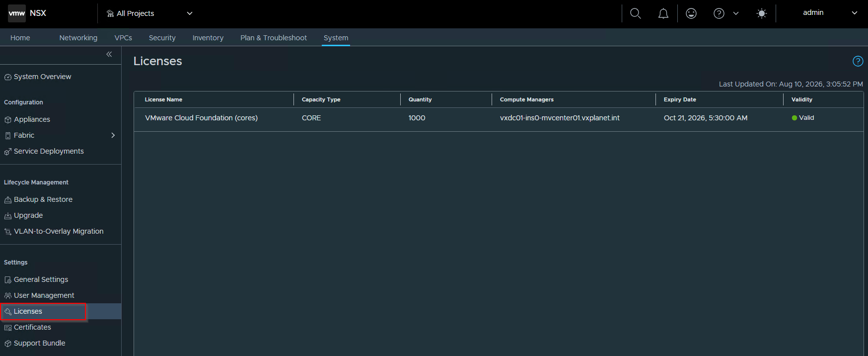Collapse the sidebar with double chevron
This screenshot has width=868, height=356.
point(109,54)
